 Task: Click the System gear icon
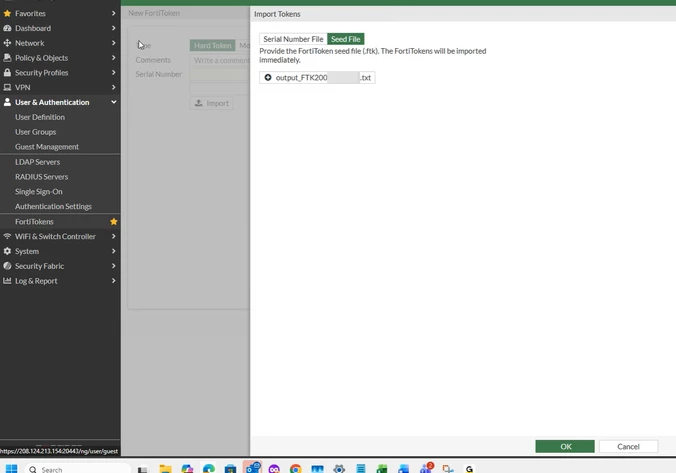tap(7, 251)
